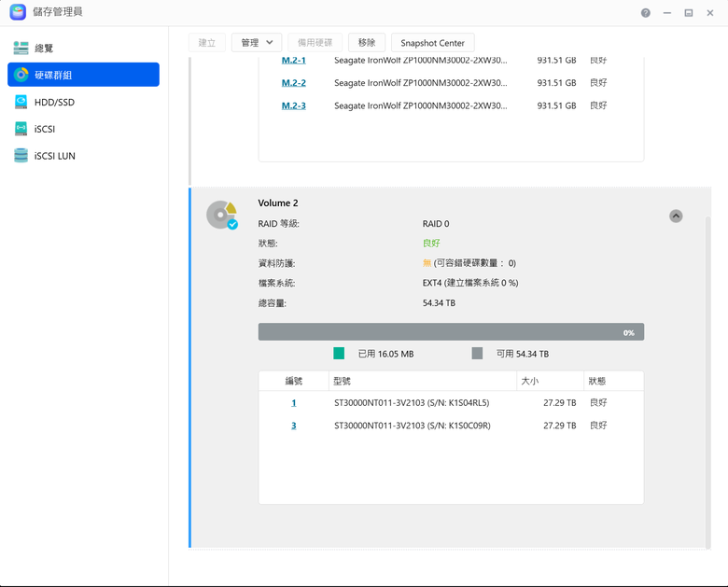
Task: Collapse the Volume 2 panel chevron
Action: click(x=676, y=216)
